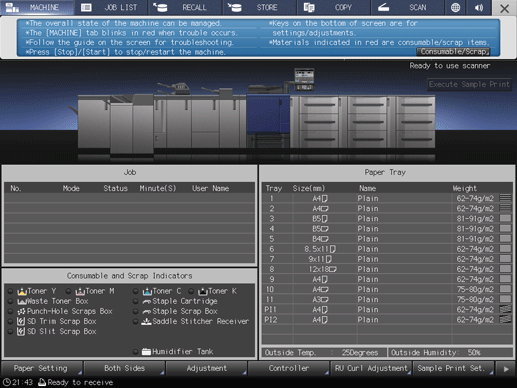Show more bottom keys with right arrow
Image resolution: width=517 pixels, height=388 pixels.
506,369
